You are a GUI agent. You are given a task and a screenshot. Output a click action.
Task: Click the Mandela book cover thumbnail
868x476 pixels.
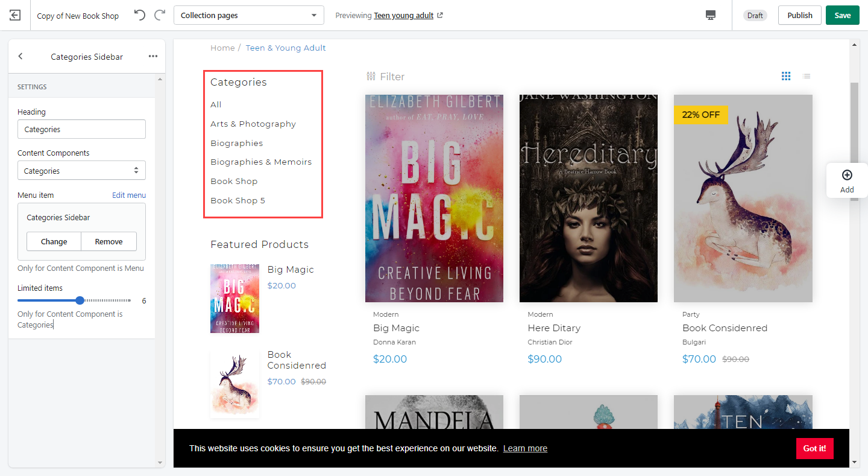[x=434, y=412]
